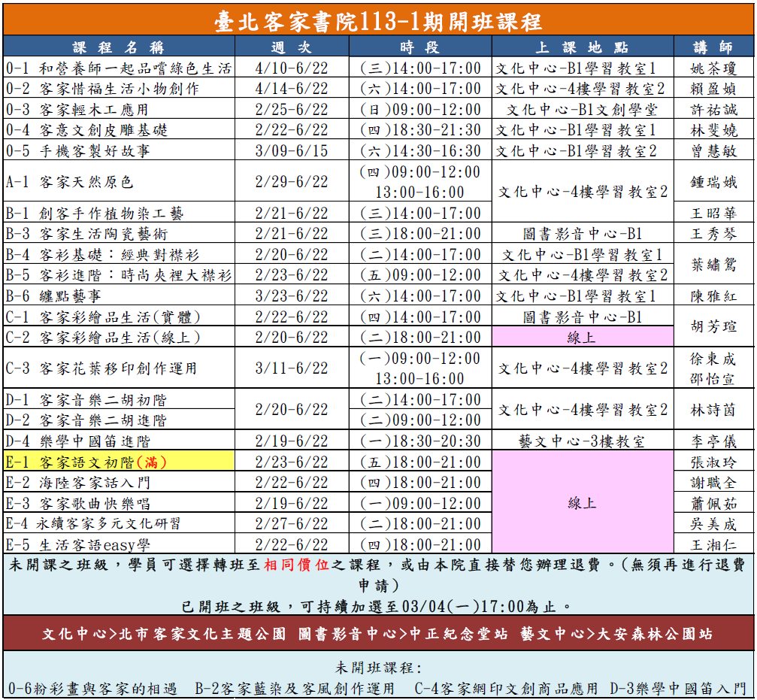This screenshot has height=700, width=757.
Task: Select course 0-2 客家惜福生活小物創作
Action: coord(102,89)
